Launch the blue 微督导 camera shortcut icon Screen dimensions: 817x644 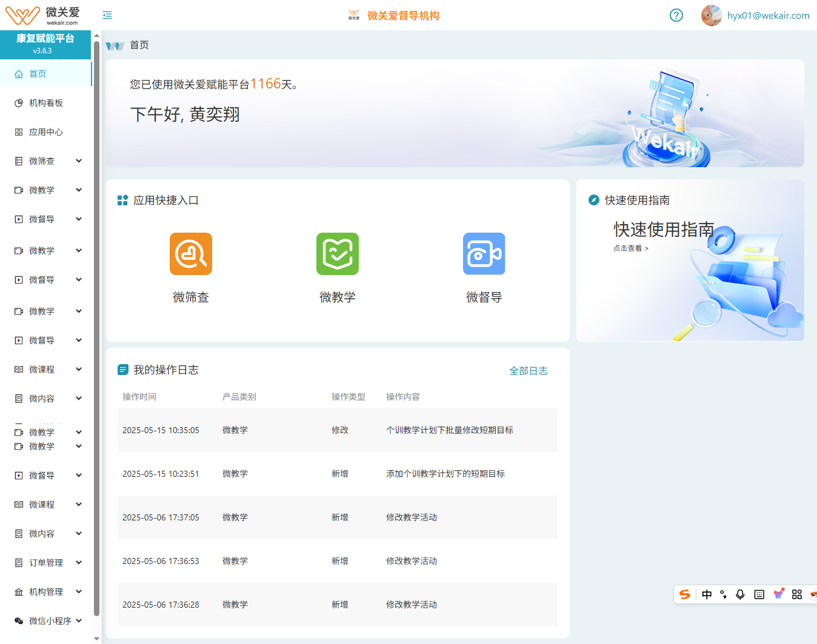[x=484, y=254]
